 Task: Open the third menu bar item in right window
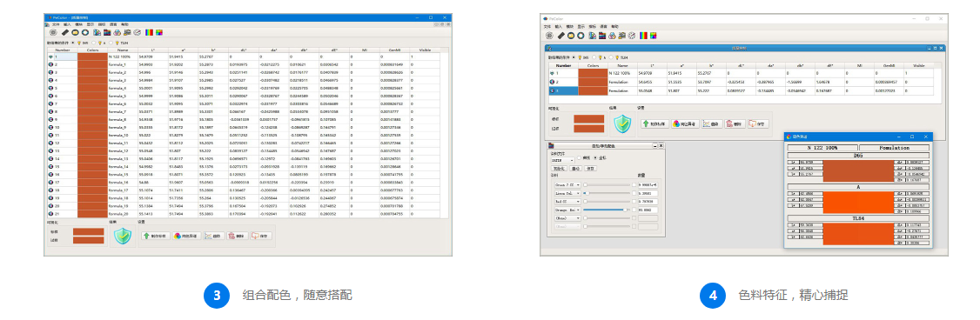pyautogui.click(x=569, y=26)
